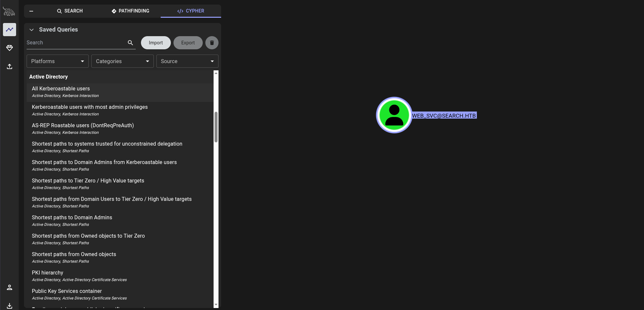Click the download icon at sidebar bottom
The image size is (644, 310).
tap(10, 305)
